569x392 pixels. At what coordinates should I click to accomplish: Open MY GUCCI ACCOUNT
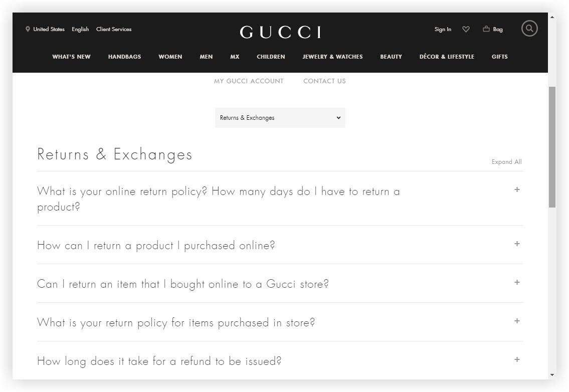pos(249,81)
